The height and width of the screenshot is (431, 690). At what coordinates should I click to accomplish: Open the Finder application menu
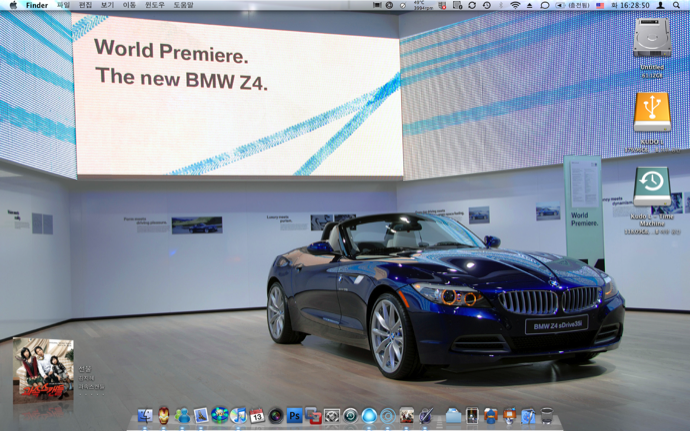tap(37, 5)
